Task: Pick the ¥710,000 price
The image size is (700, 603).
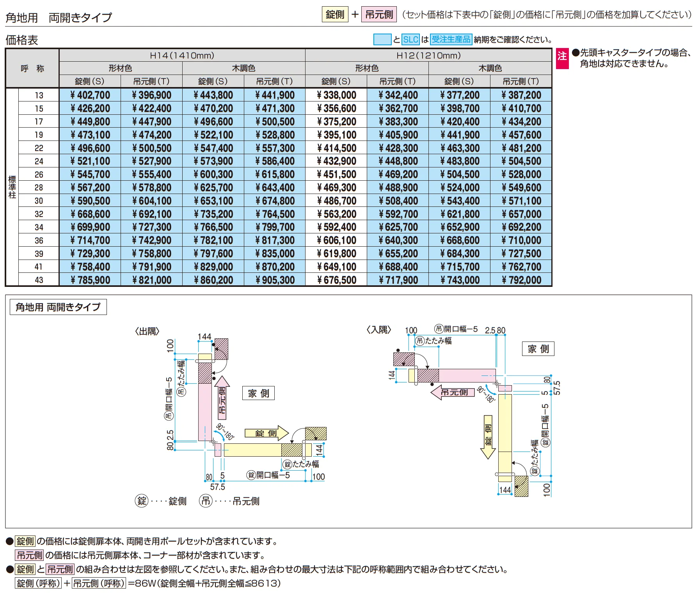Action: coord(521,240)
